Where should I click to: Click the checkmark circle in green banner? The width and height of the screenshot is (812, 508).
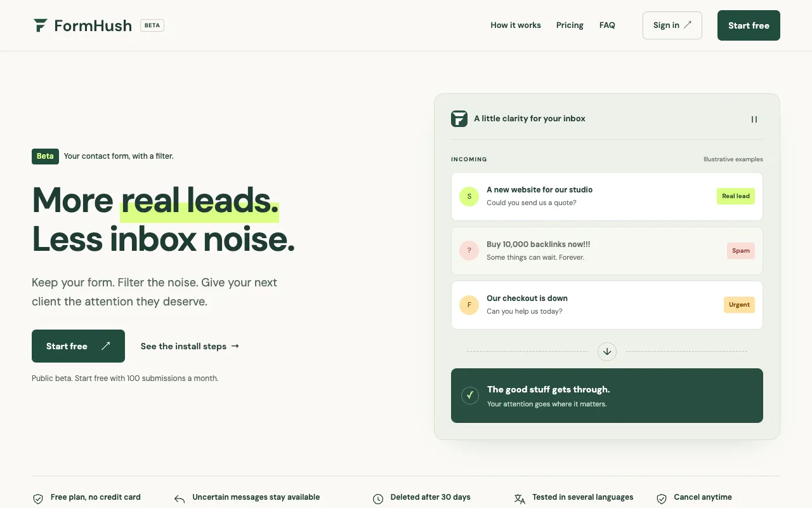(470, 396)
